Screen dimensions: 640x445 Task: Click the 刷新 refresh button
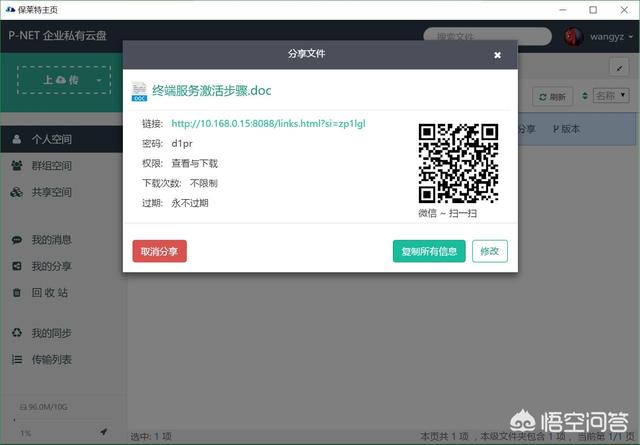click(553, 97)
